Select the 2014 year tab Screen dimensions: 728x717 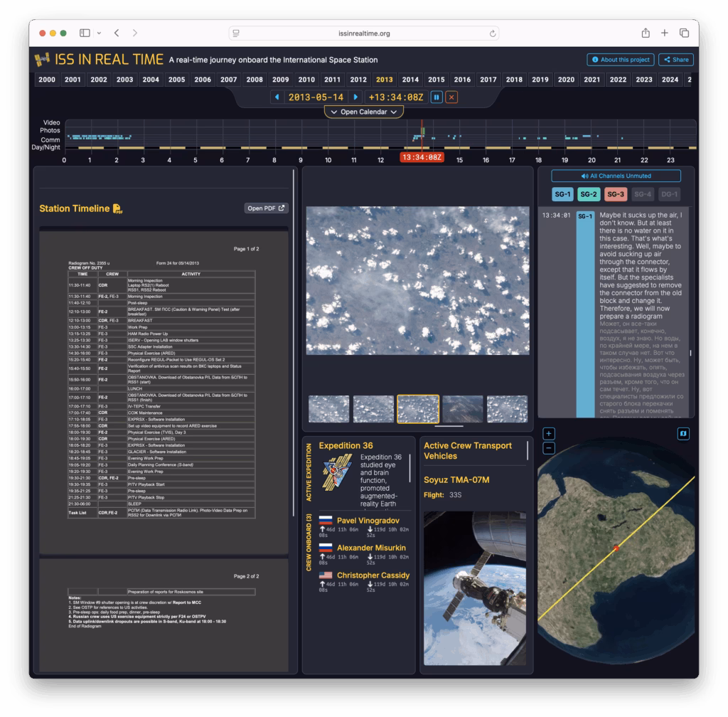[410, 80]
